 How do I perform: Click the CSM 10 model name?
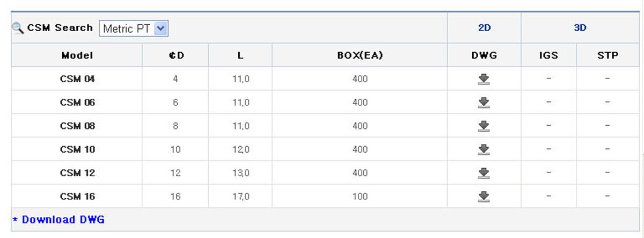(x=77, y=149)
